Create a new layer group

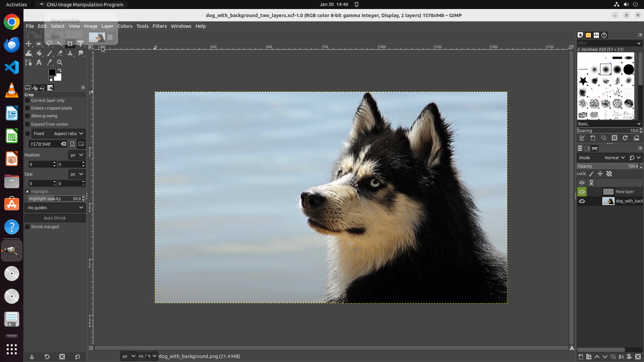pyautogui.click(x=589, y=357)
